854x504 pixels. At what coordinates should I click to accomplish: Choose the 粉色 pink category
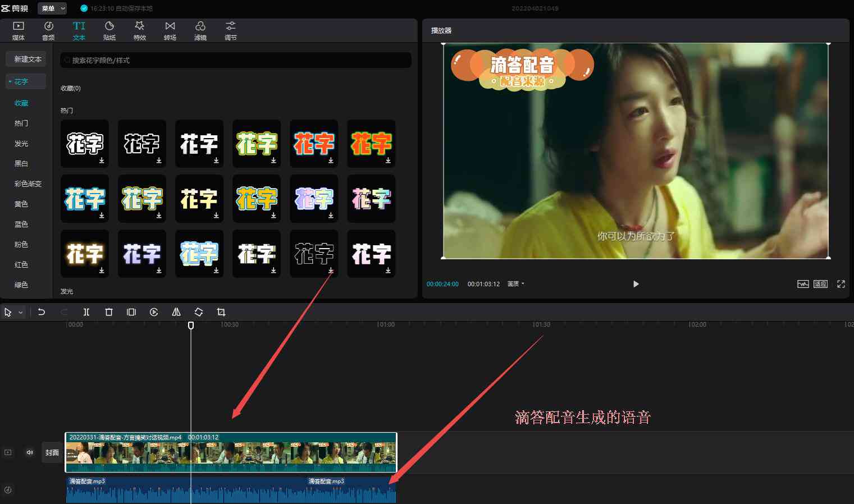(21, 245)
